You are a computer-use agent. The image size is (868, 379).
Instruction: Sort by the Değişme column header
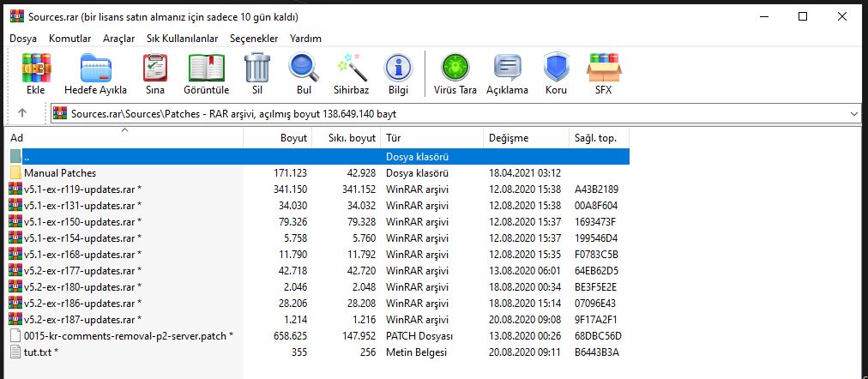526,138
